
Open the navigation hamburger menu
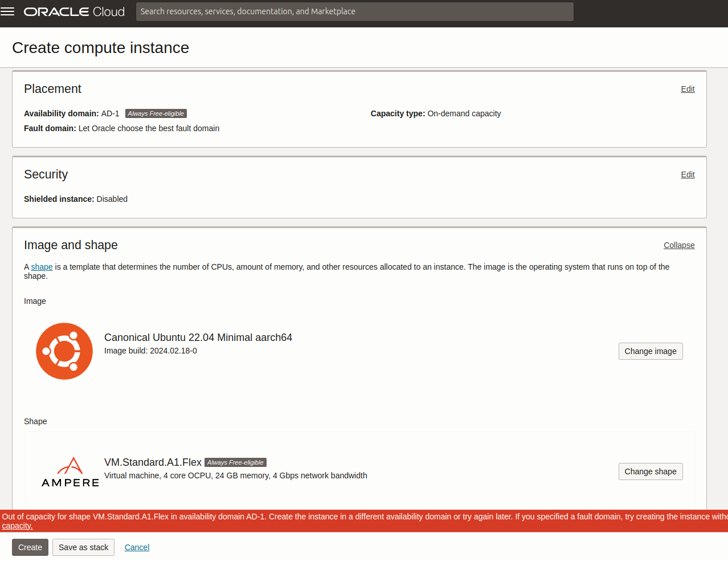(7, 13)
